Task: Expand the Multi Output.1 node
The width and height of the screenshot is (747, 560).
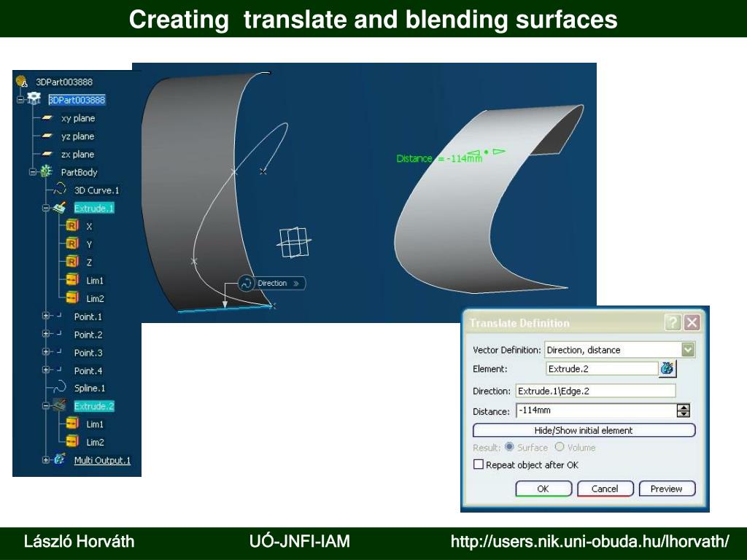Action: [x=46, y=460]
